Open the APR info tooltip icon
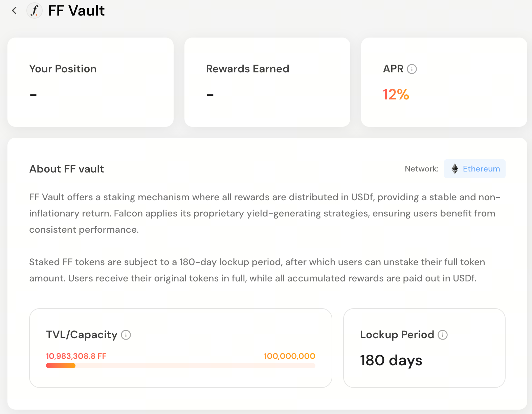This screenshot has height=414, width=532. tap(412, 69)
